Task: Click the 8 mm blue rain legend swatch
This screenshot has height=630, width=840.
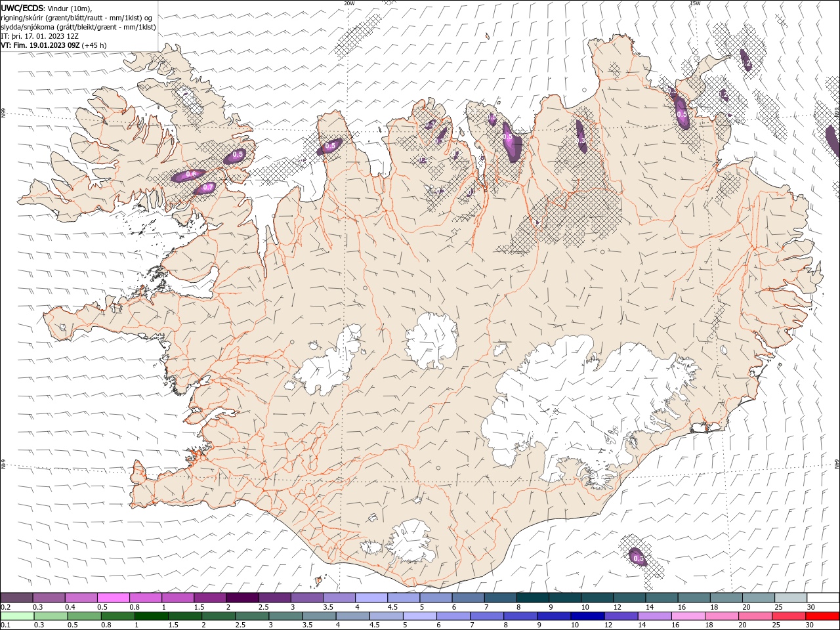Action: pos(520,616)
